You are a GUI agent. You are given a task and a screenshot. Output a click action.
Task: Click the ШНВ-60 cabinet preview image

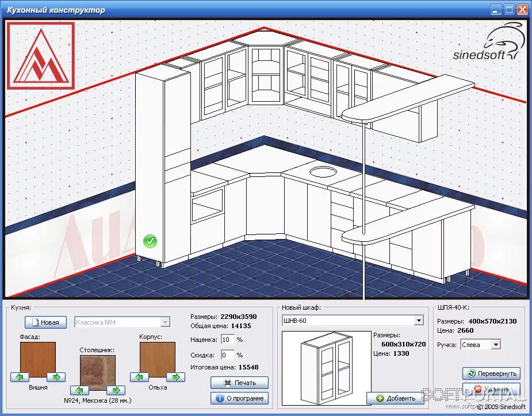(327, 368)
